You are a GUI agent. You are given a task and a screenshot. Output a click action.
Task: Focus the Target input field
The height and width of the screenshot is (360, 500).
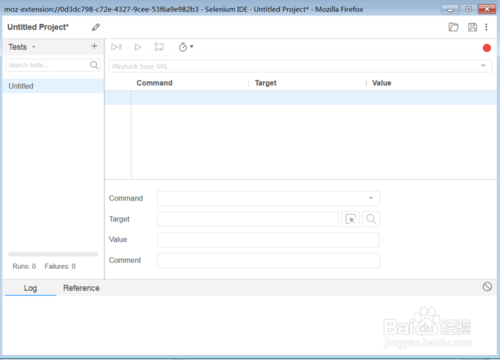(248, 219)
